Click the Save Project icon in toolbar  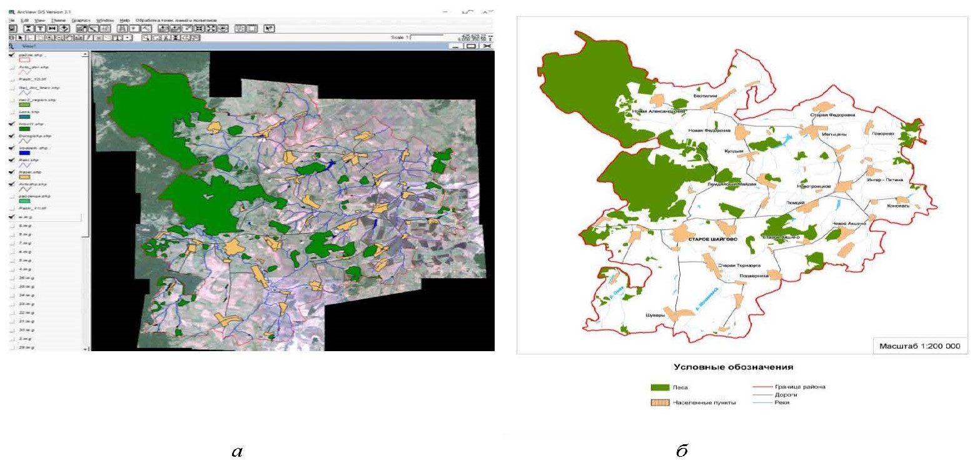(12, 28)
